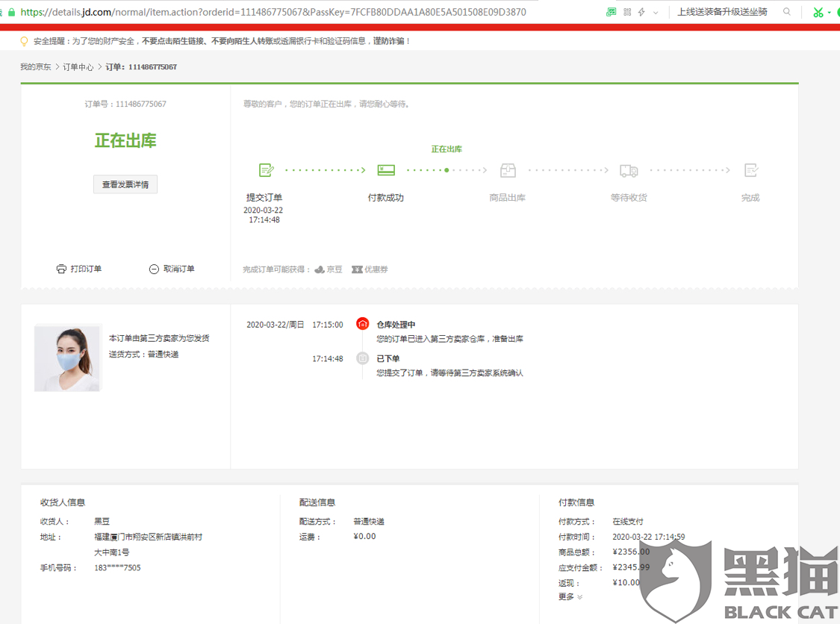Click the green scissors screenshot tool icon

(x=818, y=13)
